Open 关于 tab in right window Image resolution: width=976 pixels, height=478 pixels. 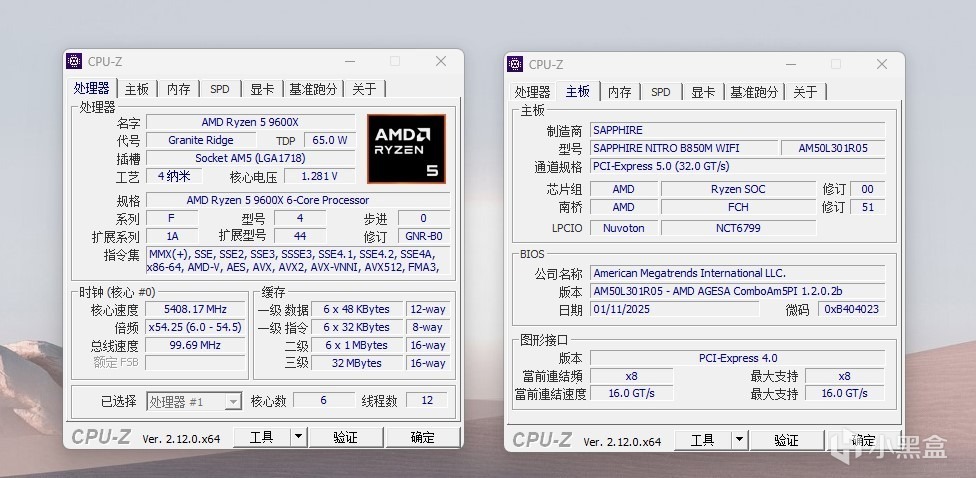pos(805,92)
